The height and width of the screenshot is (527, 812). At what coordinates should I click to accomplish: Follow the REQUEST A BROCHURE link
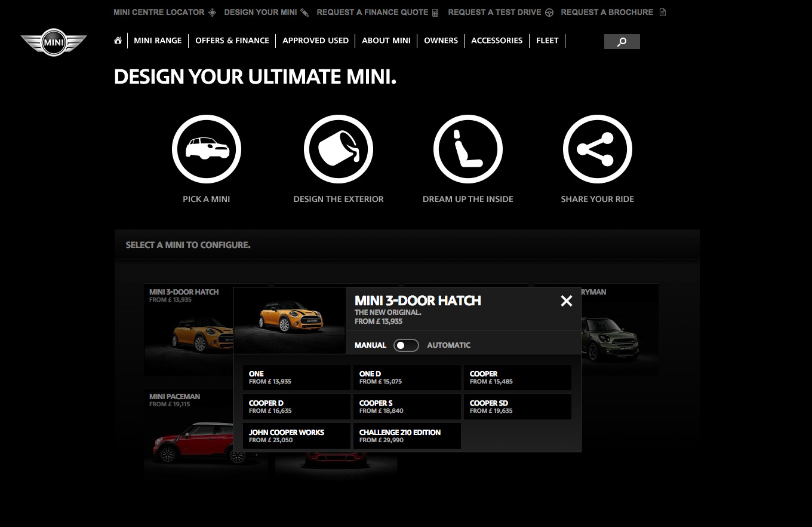(607, 12)
